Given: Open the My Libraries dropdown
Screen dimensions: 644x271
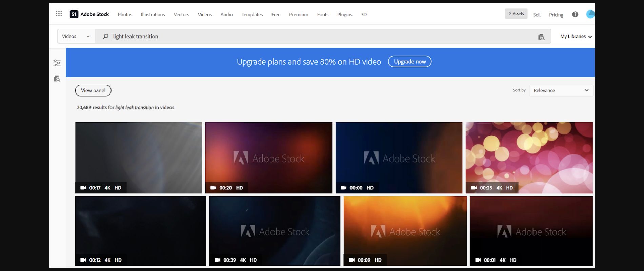Looking at the screenshot, I should coord(576,36).
